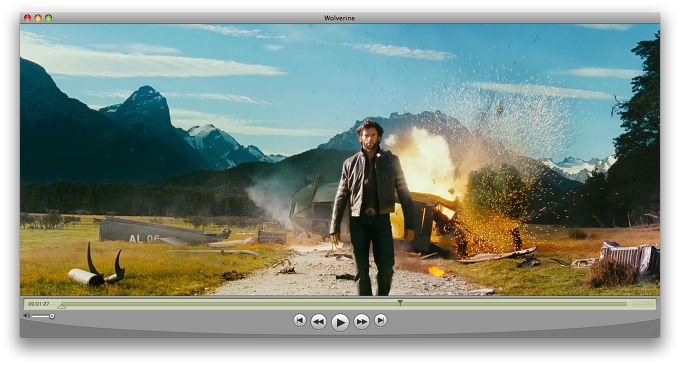Skip to the end of the movie
The width and height of the screenshot is (680, 365).
380,320
